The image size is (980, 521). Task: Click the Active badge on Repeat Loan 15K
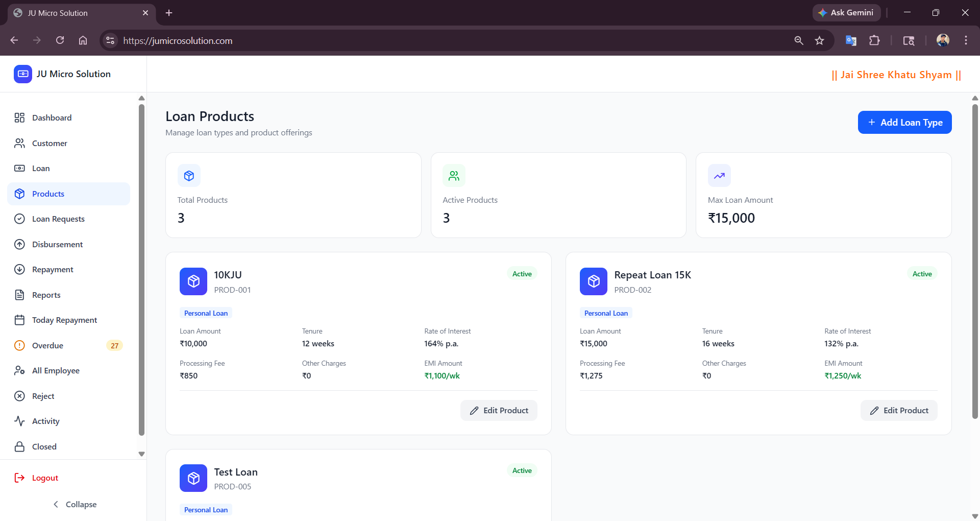pyautogui.click(x=922, y=274)
